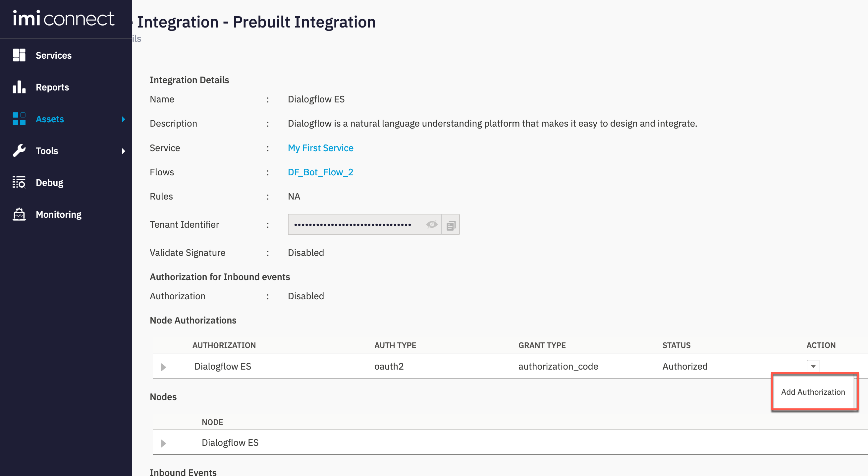Go to Services in sidebar

coord(54,55)
